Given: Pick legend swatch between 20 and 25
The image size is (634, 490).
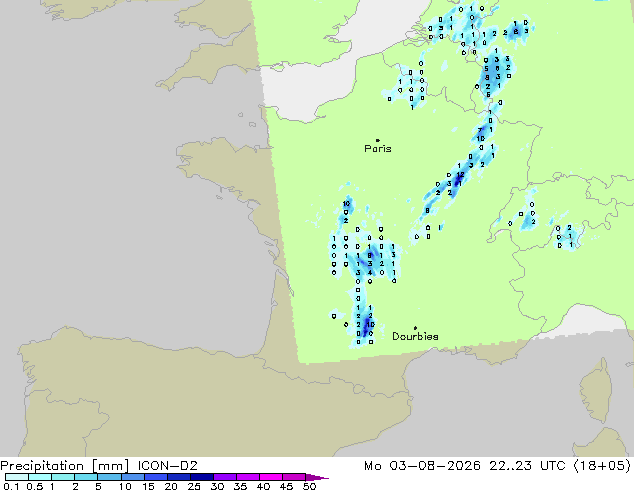Looking at the screenshot, I should pyautogui.click(x=178, y=477).
